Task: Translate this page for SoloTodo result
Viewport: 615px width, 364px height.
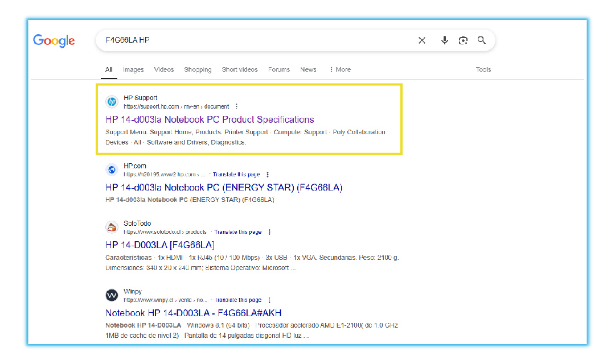Action: [x=238, y=232]
